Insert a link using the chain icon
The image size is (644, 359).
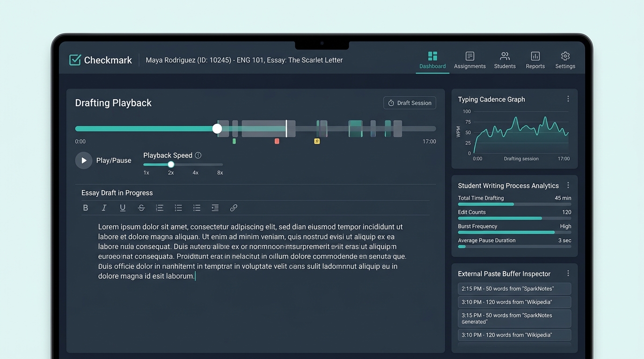(x=234, y=208)
